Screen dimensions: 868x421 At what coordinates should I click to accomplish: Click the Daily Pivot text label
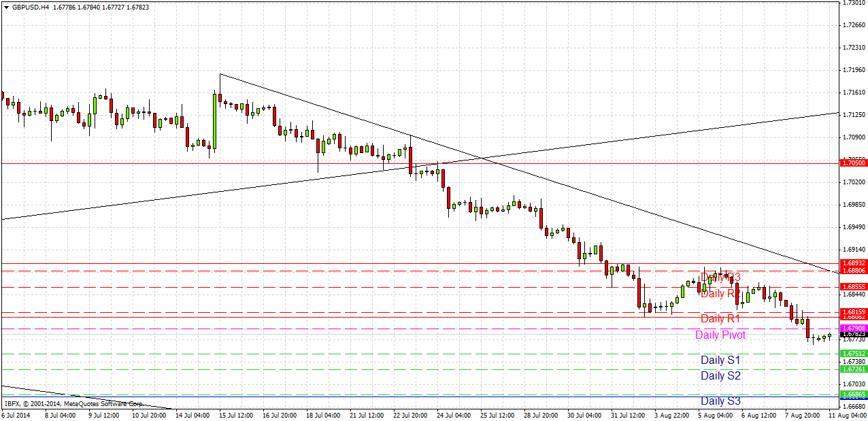[720, 335]
